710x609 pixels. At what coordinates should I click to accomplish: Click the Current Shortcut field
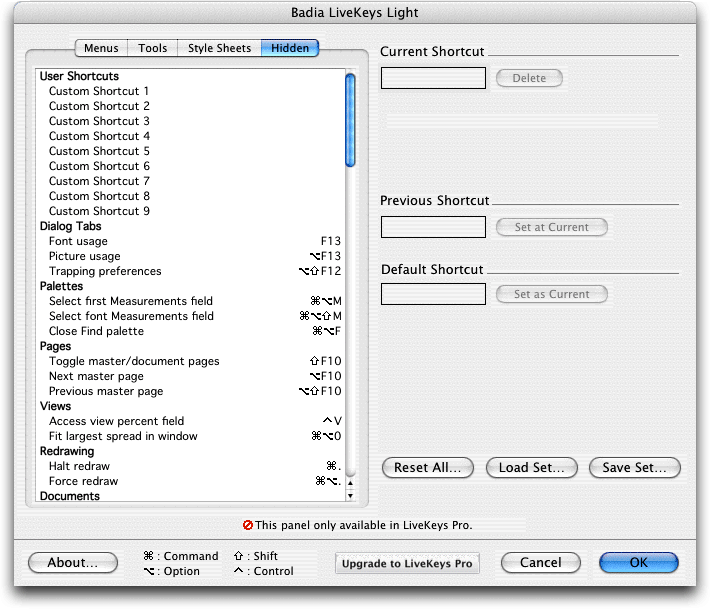(433, 78)
